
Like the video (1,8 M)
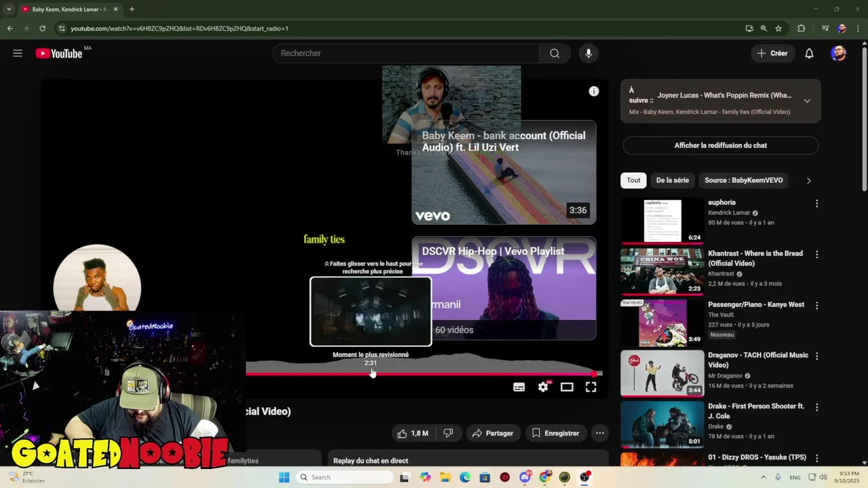413,433
